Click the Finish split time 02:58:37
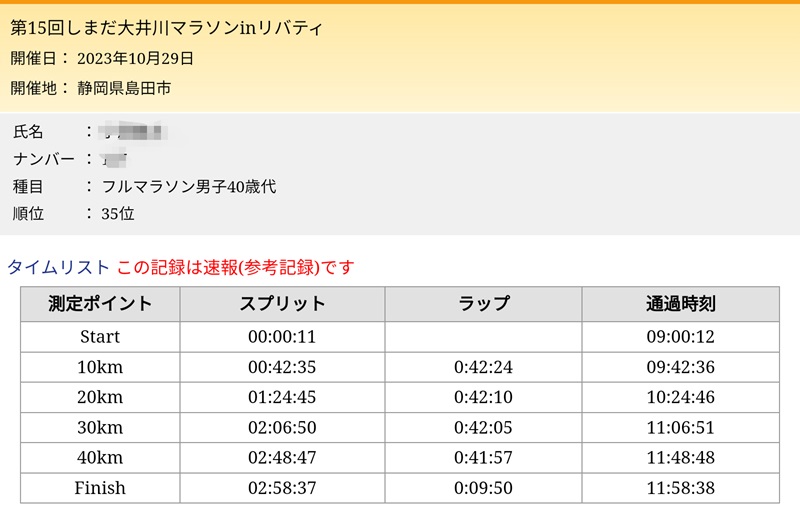 282,488
